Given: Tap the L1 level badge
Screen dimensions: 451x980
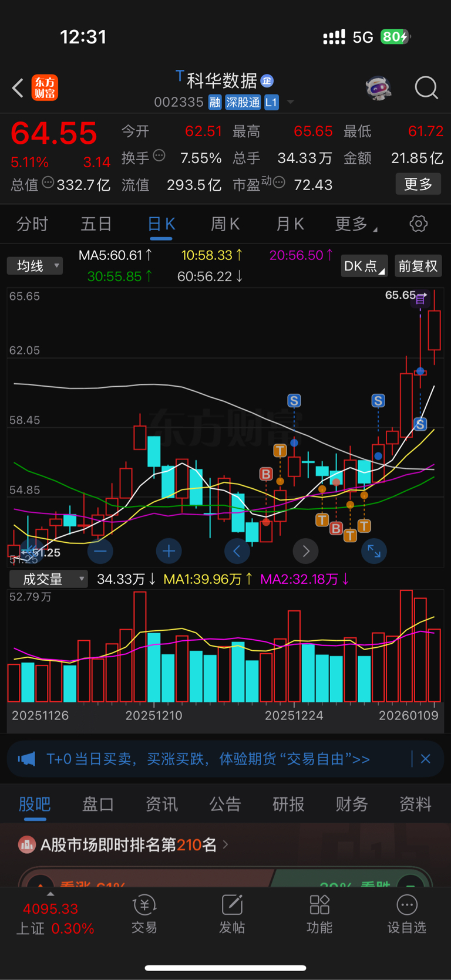Looking at the screenshot, I should 271,102.
